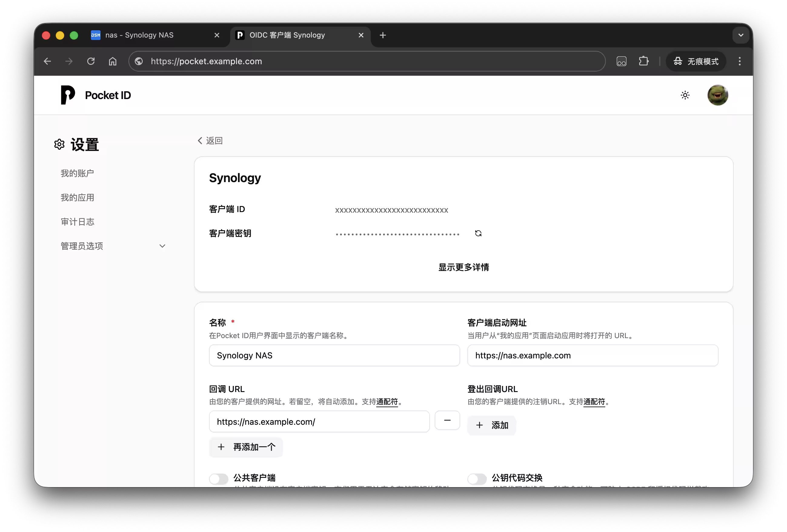Click the 名称 input field
The image size is (787, 532).
click(334, 355)
